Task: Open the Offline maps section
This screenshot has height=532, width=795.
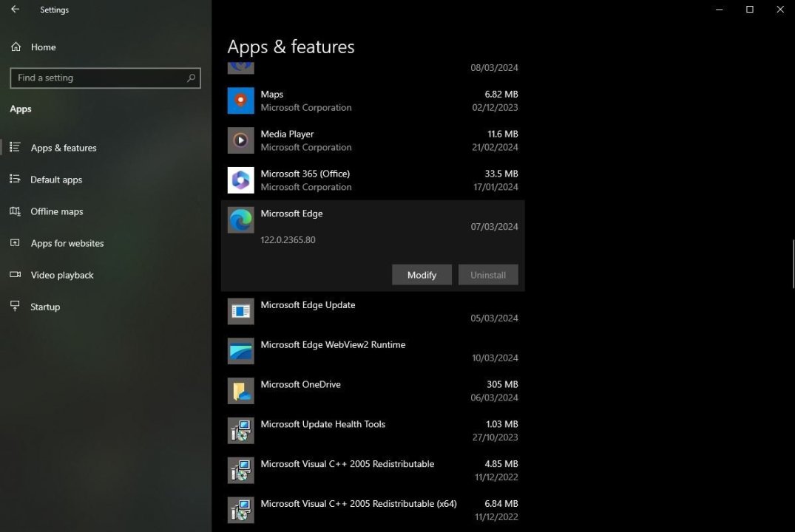Action: pyautogui.click(x=57, y=211)
